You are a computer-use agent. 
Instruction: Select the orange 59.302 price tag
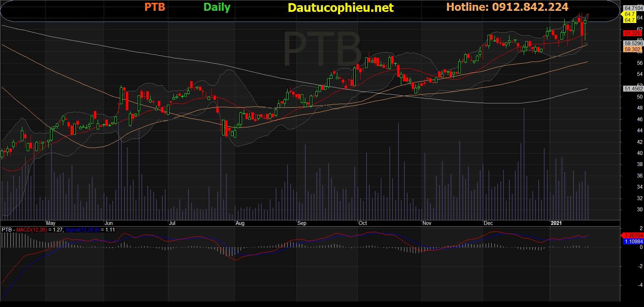(x=633, y=49)
